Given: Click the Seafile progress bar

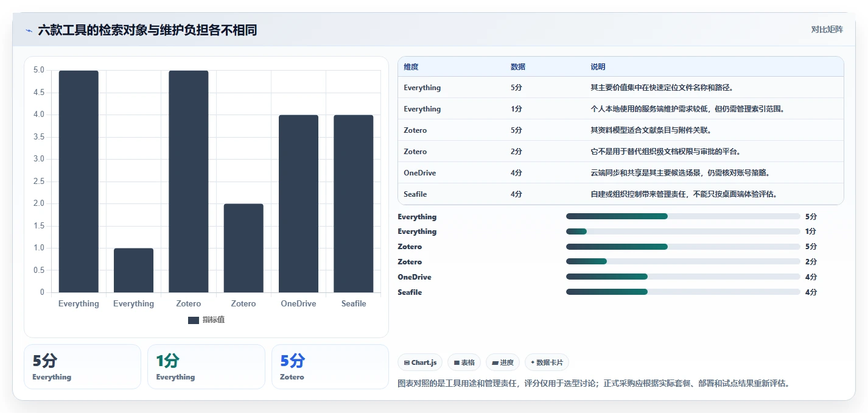Looking at the screenshot, I should [683, 292].
